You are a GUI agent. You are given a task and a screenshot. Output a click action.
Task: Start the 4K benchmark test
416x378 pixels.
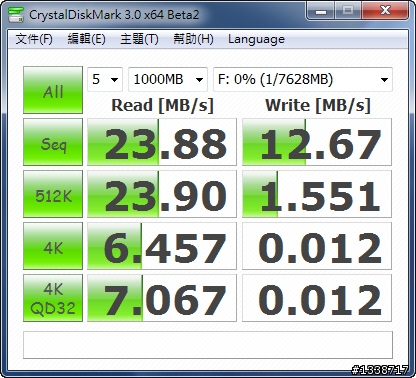pyautogui.click(x=53, y=246)
